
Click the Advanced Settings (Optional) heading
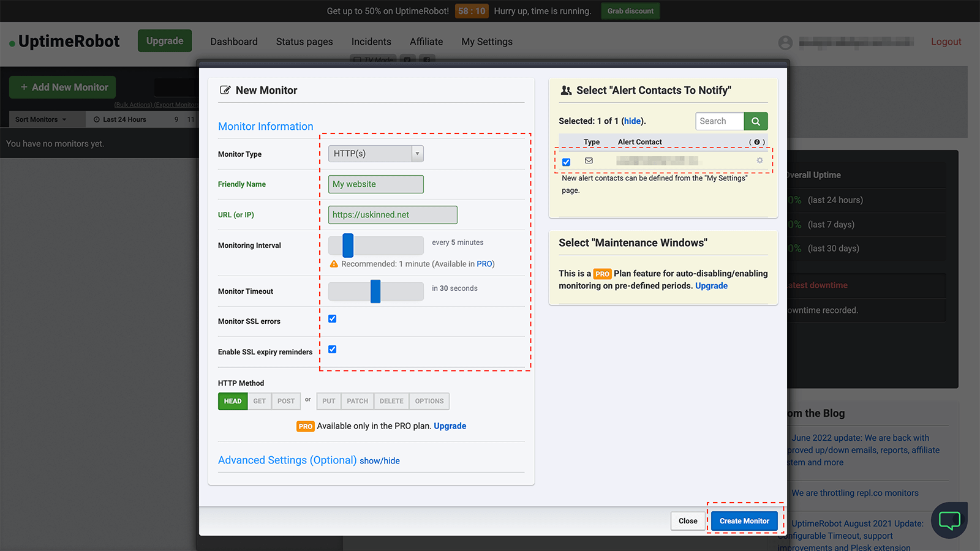[x=287, y=460]
